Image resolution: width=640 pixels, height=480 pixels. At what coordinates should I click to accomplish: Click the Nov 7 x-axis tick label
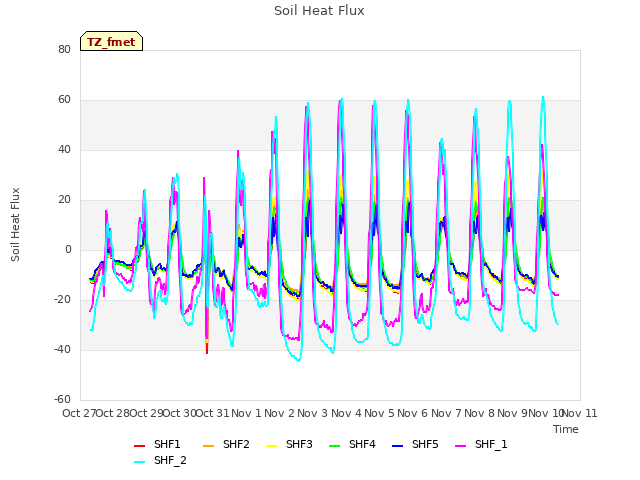click(x=446, y=413)
